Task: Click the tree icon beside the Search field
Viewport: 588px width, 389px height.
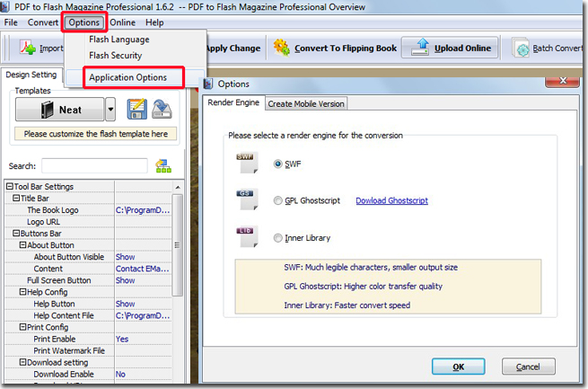Action: coord(162,166)
